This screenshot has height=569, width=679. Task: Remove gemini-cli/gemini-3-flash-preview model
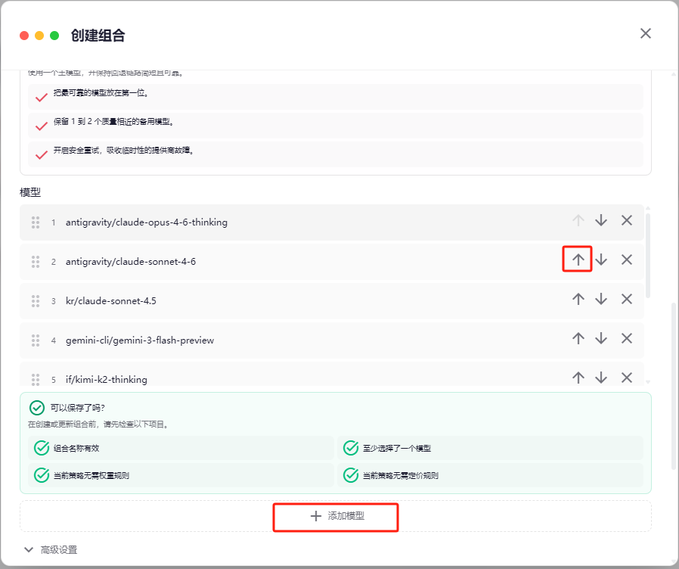pyautogui.click(x=626, y=339)
